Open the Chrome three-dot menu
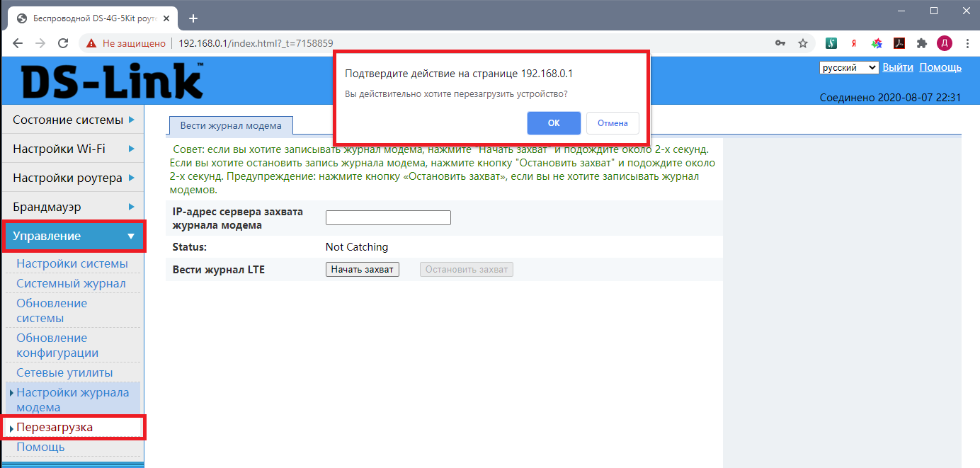Viewport: 980px width, 468px height. (x=967, y=43)
